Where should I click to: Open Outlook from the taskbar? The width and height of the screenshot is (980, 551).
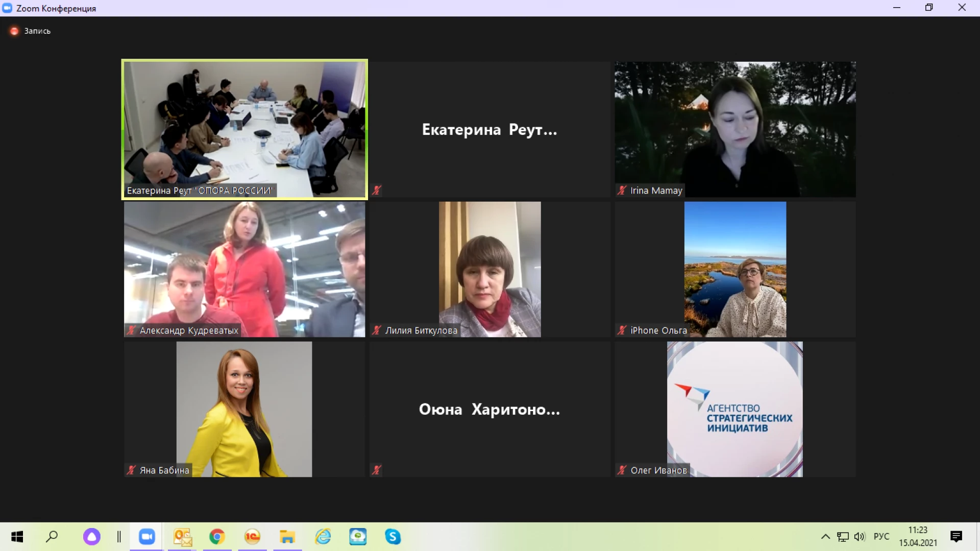[x=182, y=537]
